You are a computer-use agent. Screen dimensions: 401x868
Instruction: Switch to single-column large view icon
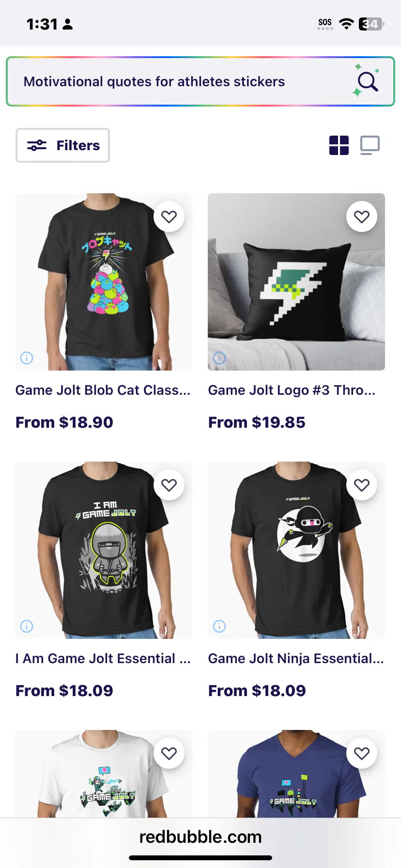point(370,145)
